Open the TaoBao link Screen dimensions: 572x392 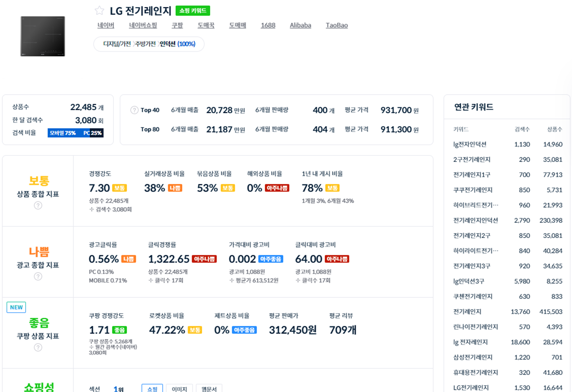[337, 25]
